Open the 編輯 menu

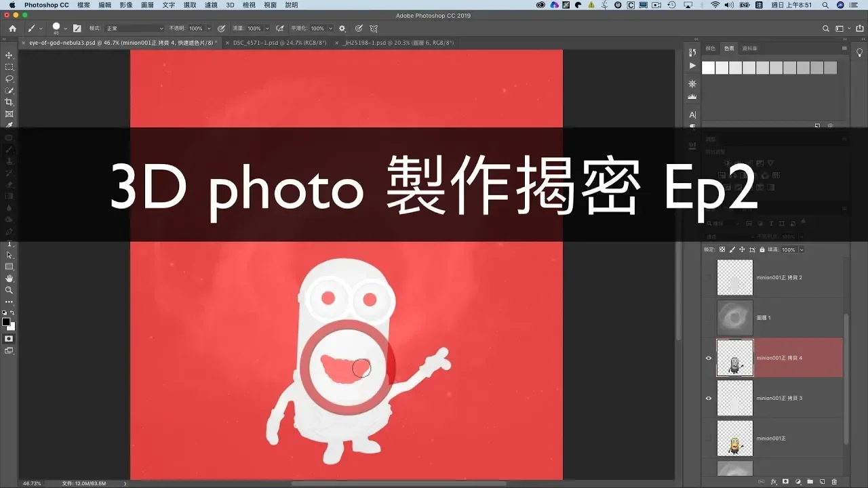pyautogui.click(x=104, y=5)
